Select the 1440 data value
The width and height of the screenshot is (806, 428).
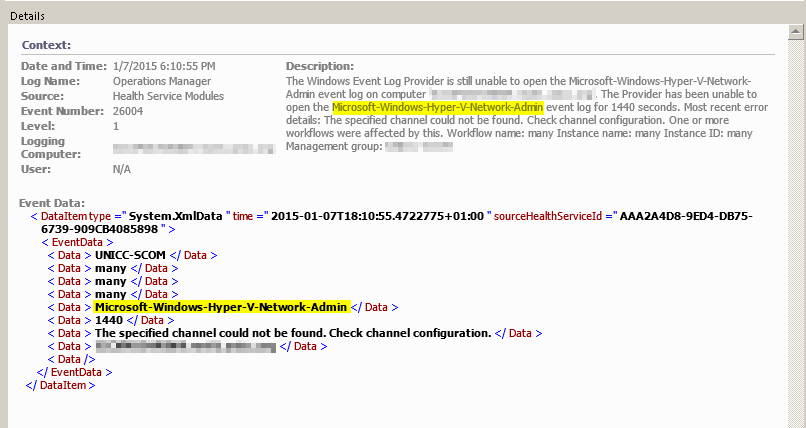point(108,320)
